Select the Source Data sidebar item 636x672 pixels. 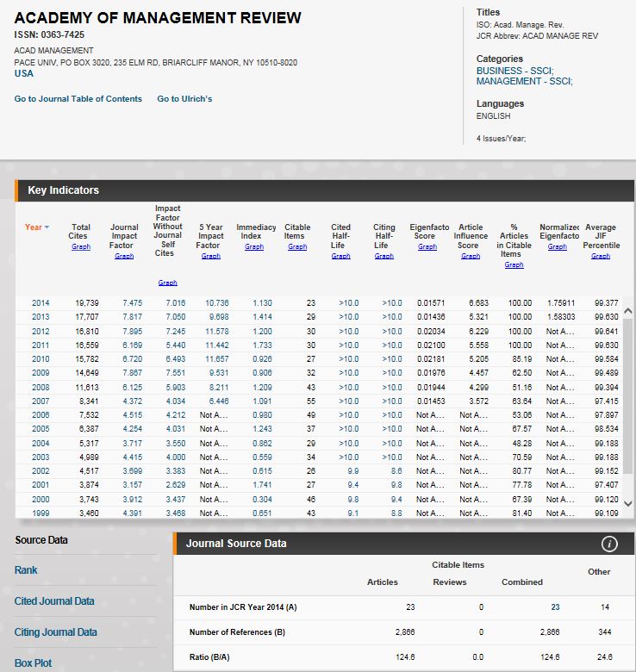[x=41, y=540]
